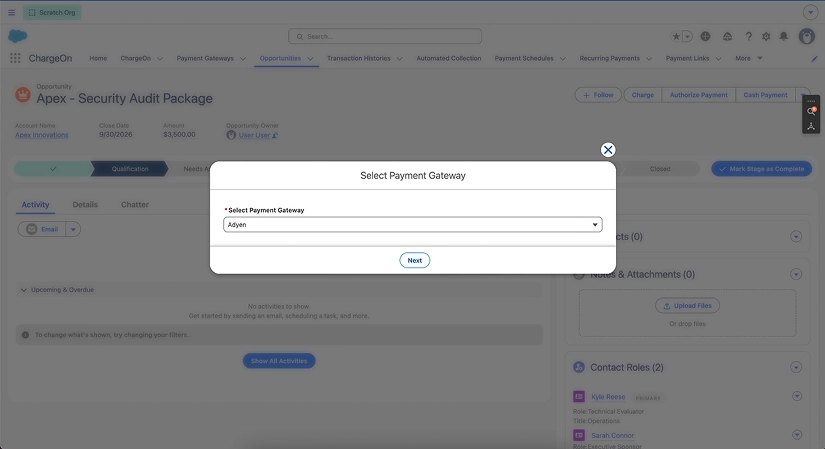Viewport: 825px width, 449px height.
Task: Expand the Transaction Histories tab chevron
Action: coord(399,58)
